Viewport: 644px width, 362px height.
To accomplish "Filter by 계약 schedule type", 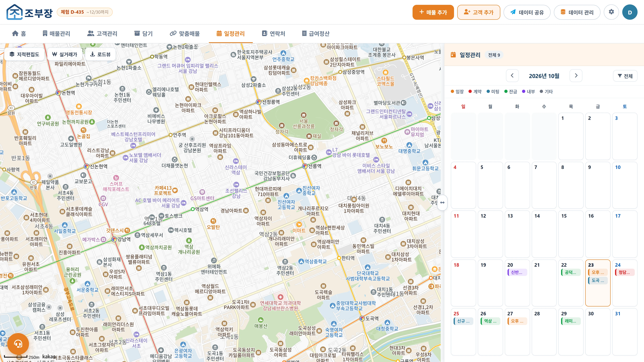I will click(475, 91).
